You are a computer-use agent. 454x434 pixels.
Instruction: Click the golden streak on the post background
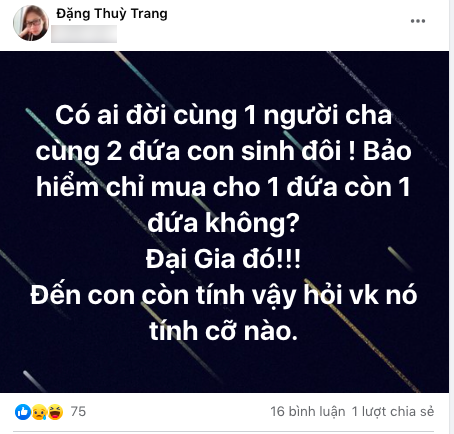click(363, 337)
